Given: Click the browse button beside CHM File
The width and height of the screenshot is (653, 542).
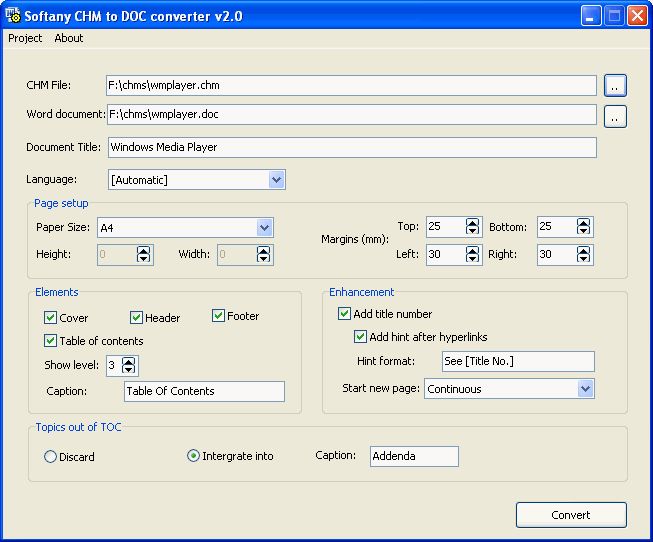Looking at the screenshot, I should click(x=615, y=85).
